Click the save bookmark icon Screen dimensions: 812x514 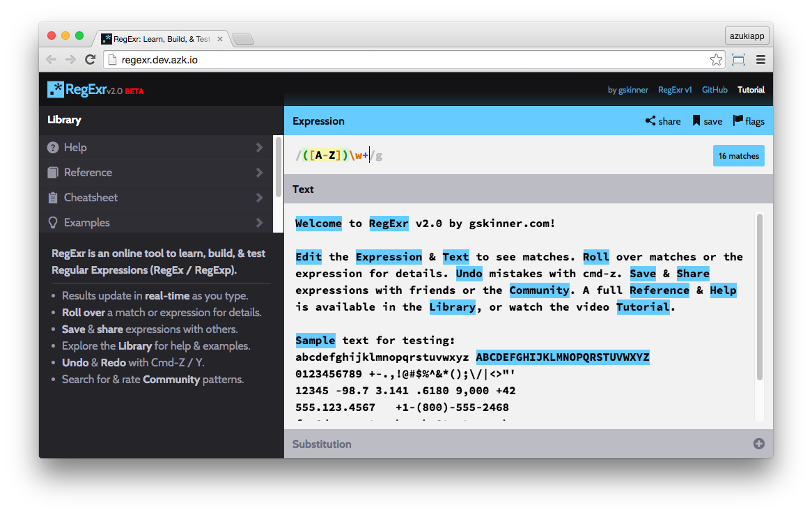[x=696, y=120]
